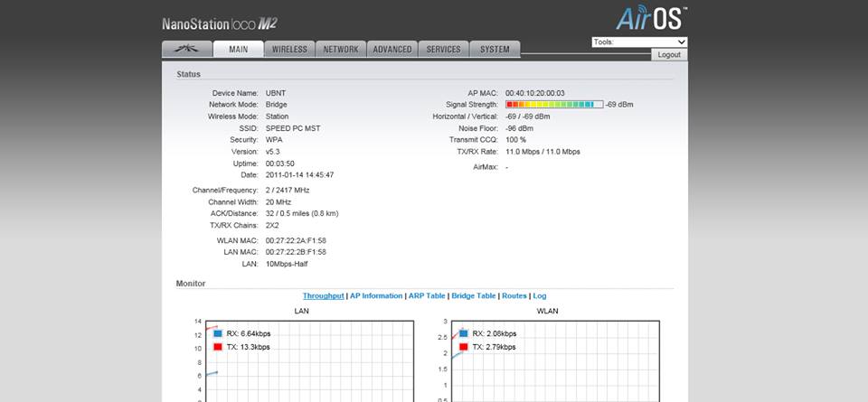
Task: Select AP MAC value 00:40:10:20:00:03
Action: [535, 93]
